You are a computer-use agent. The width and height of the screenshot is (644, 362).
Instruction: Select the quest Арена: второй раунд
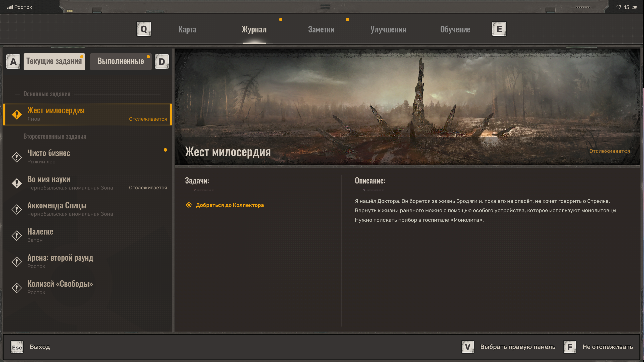pyautogui.click(x=87, y=262)
